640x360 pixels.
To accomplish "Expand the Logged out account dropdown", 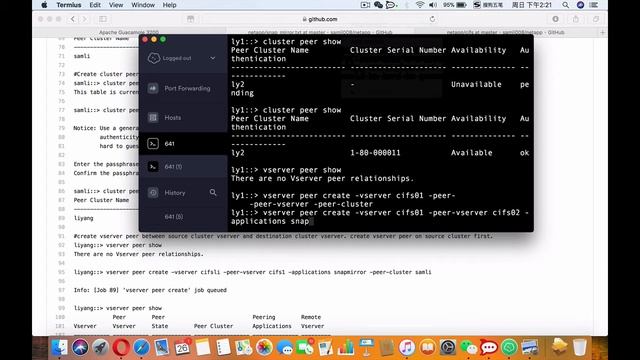I will pyautogui.click(x=213, y=58).
